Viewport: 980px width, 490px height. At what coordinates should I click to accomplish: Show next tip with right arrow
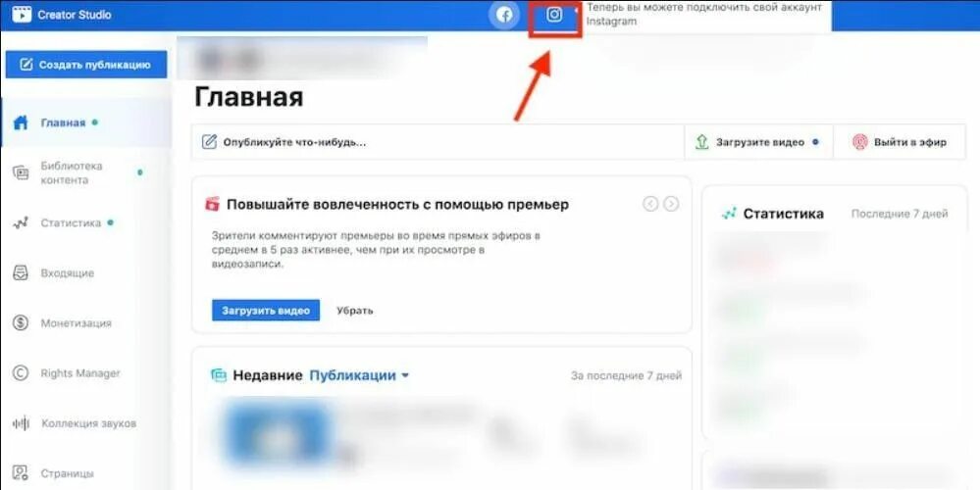coord(671,204)
